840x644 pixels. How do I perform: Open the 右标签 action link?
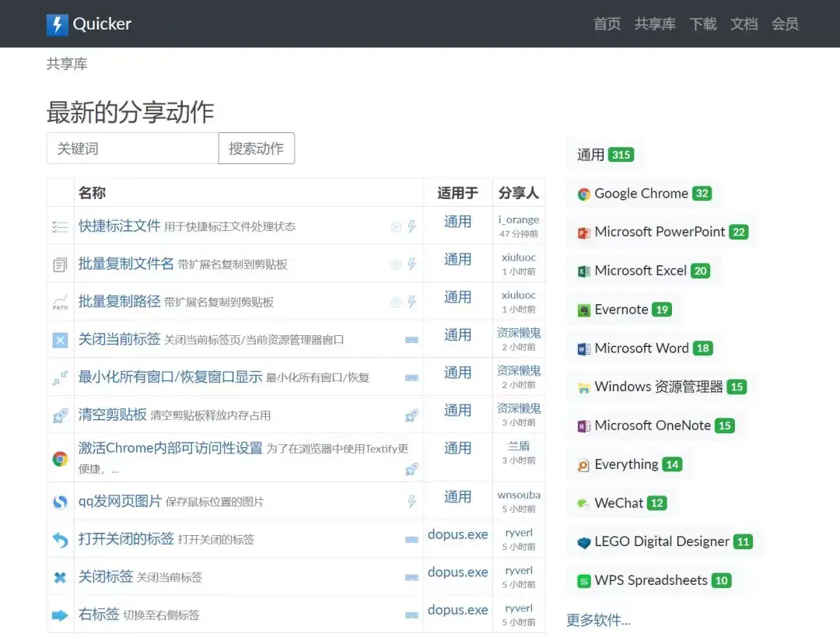(x=99, y=614)
